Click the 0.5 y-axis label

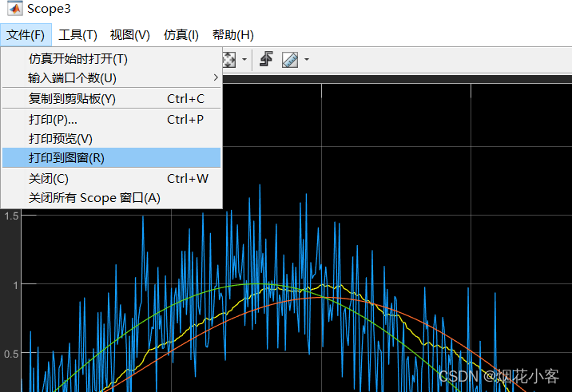coord(11,354)
